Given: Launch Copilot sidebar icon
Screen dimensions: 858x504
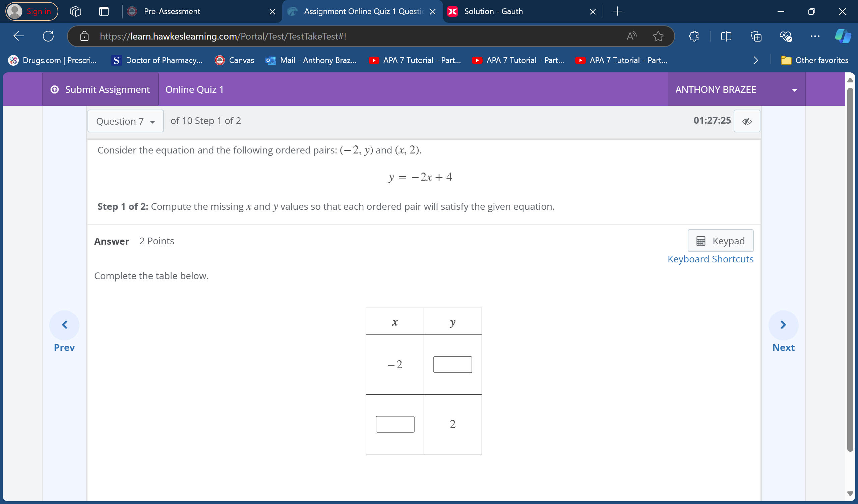Looking at the screenshot, I should tap(843, 36).
